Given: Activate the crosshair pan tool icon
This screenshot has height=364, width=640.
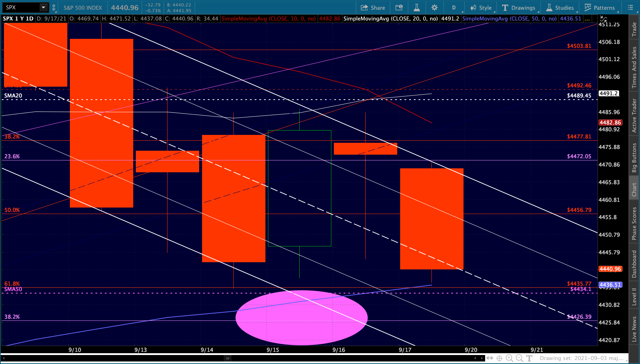Looking at the screenshot, I should [x=499, y=358].
